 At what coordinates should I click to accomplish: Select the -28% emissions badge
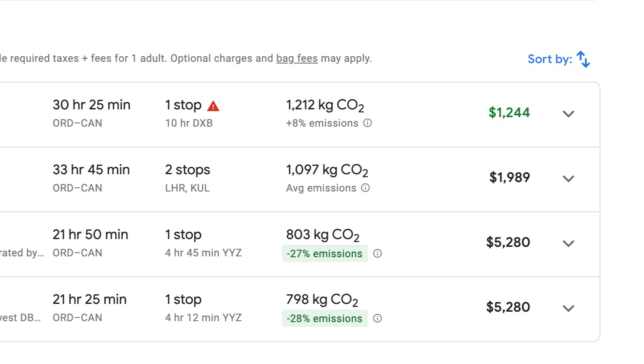325,318
